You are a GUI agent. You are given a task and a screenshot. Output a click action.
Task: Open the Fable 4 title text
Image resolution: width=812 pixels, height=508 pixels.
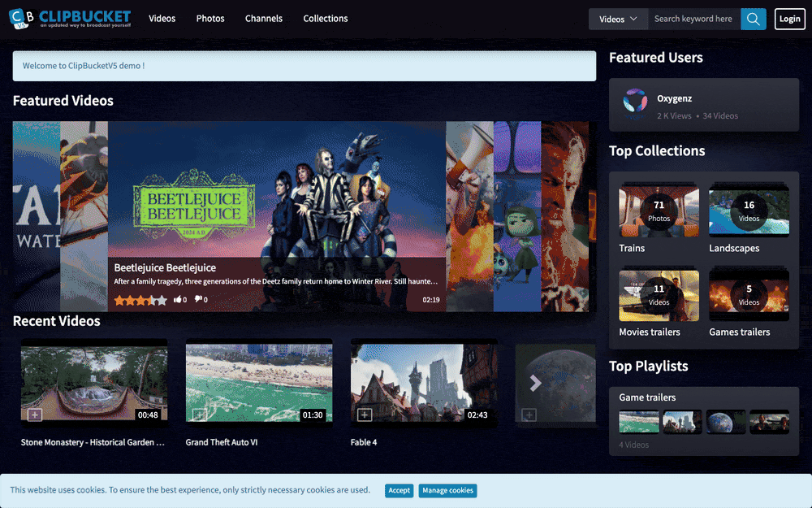(364, 442)
